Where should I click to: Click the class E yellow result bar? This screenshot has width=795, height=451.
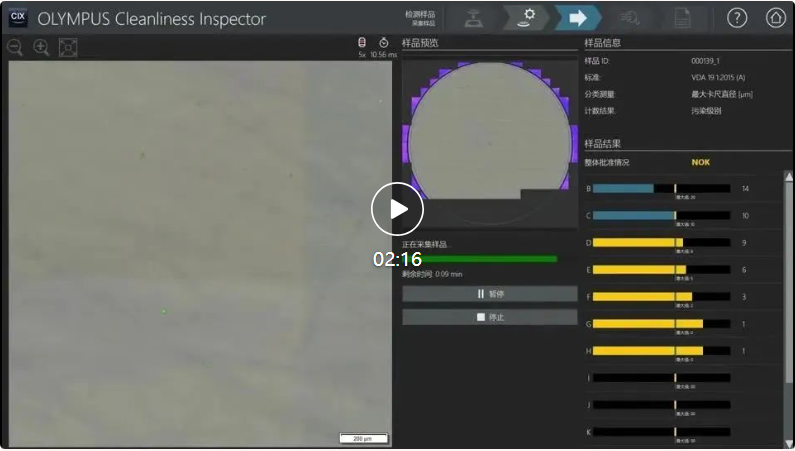(661, 270)
